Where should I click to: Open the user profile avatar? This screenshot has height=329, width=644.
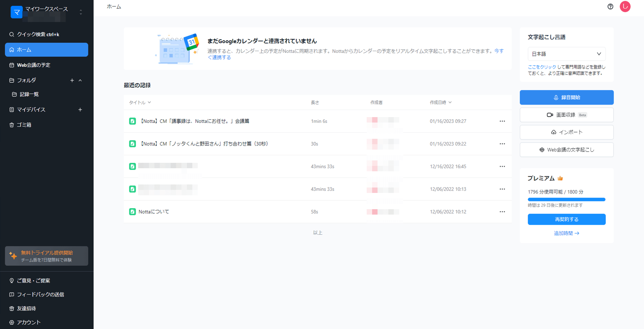click(x=625, y=6)
